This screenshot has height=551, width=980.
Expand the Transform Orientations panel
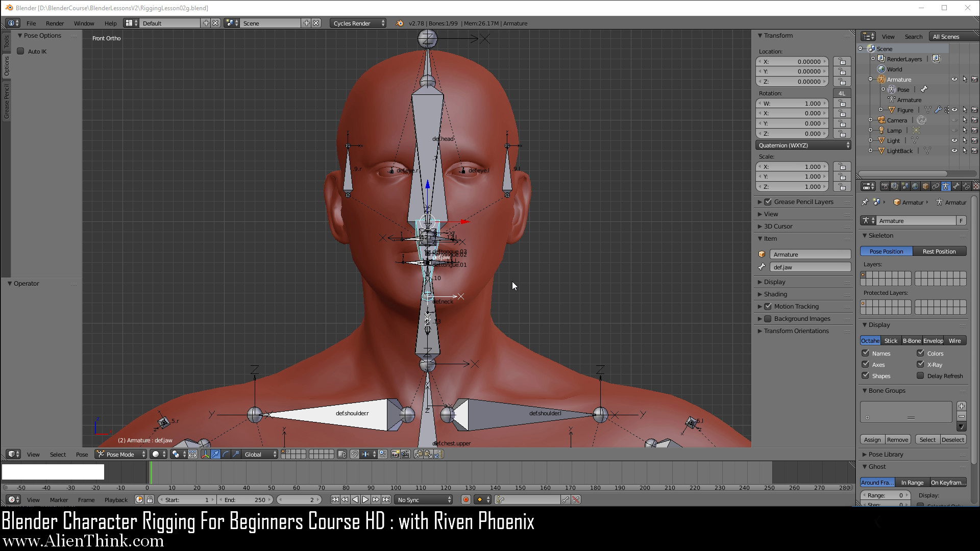[796, 331]
